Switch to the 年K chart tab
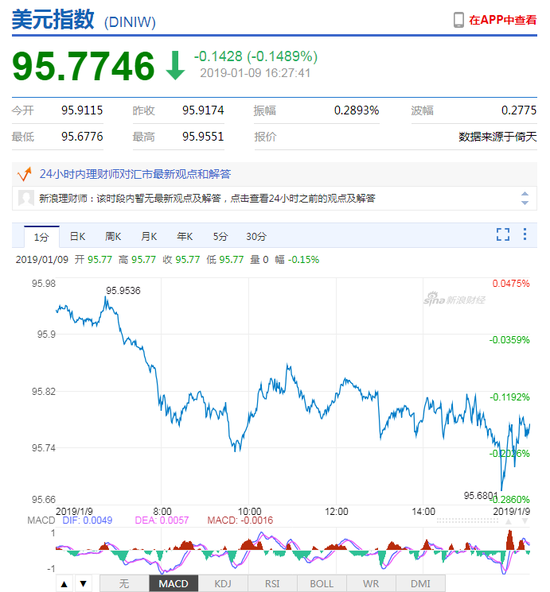 coord(185,237)
